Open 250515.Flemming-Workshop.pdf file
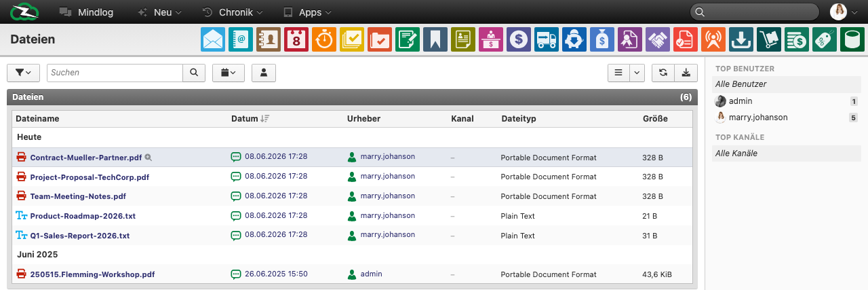Image resolution: width=868 pixels, height=290 pixels. click(x=92, y=275)
